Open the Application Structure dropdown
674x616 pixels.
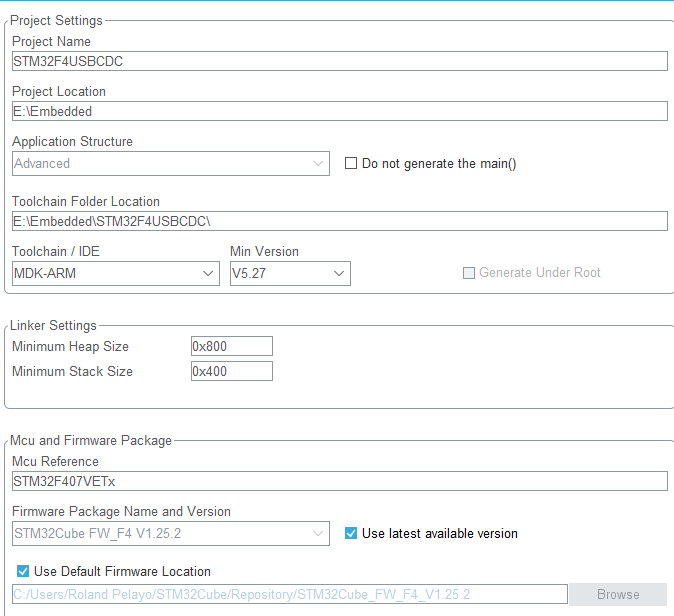171,163
